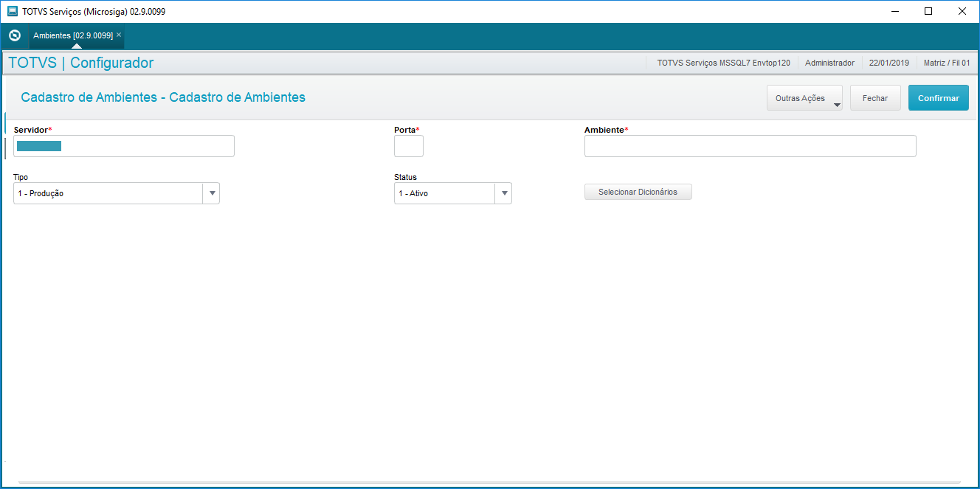Focus the Servidor input field
980x489 pixels.
click(124, 146)
